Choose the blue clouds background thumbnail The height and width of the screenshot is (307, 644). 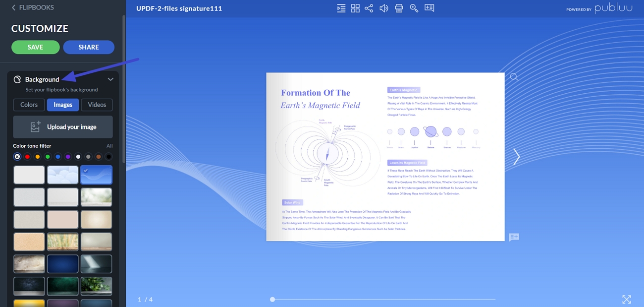pos(63,175)
